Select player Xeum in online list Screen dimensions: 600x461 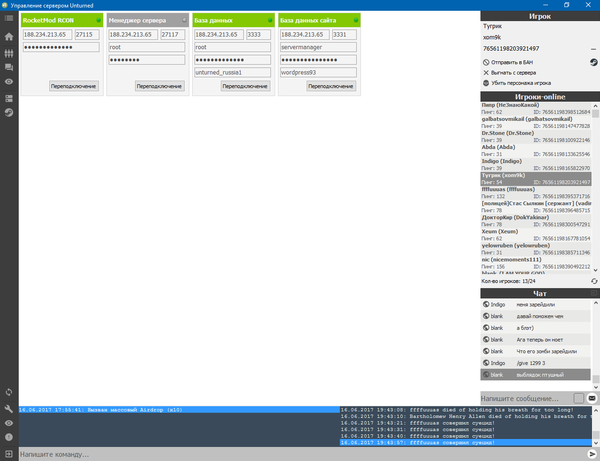536,235
